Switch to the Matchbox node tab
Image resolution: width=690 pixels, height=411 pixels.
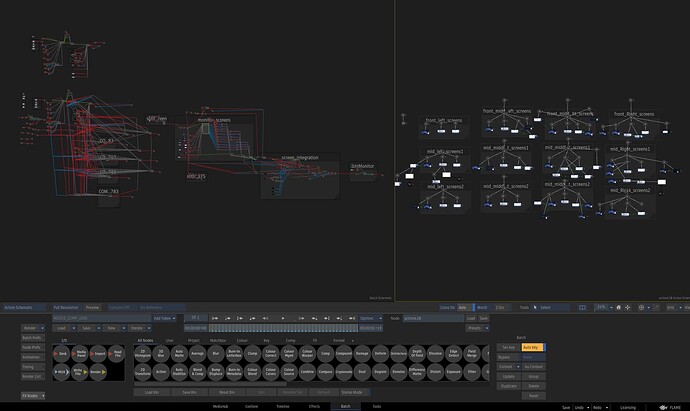[218, 341]
